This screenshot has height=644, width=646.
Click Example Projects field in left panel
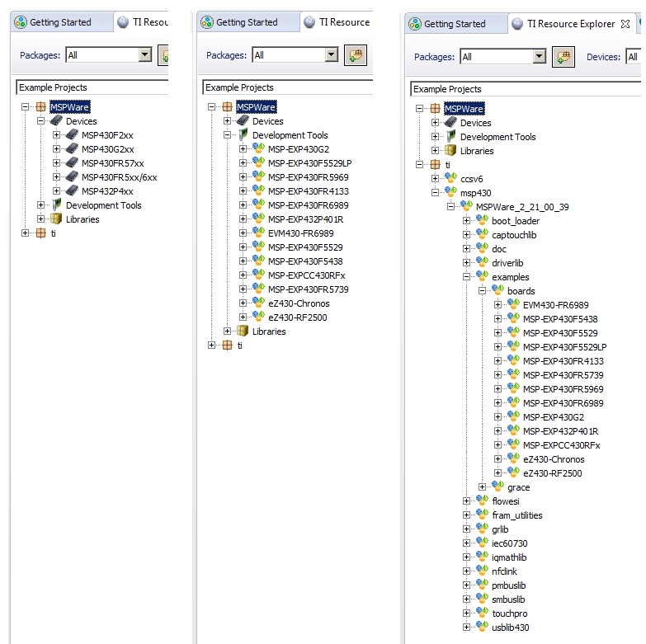pos(92,87)
